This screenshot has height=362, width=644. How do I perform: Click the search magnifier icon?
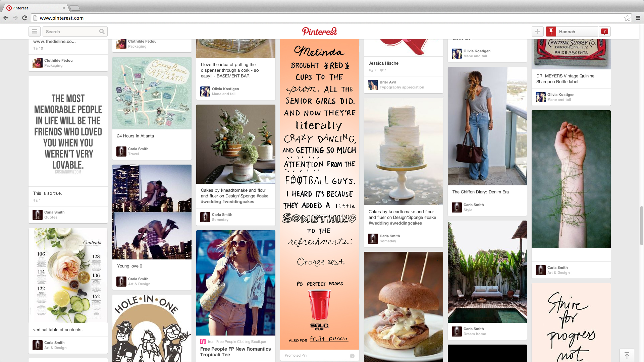click(x=102, y=32)
